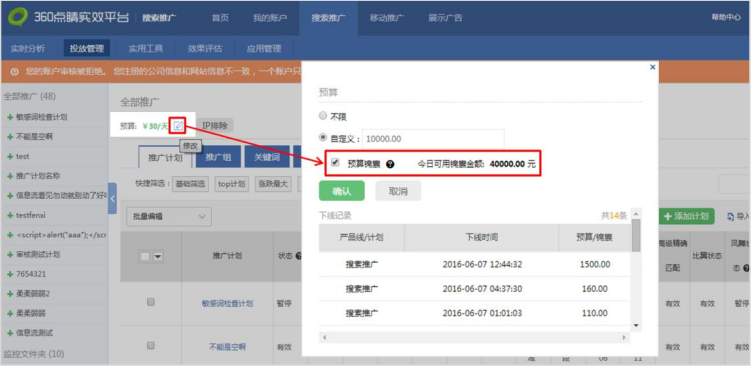Click the plus icon beside 7654321
753x368 pixels.
click(10, 274)
